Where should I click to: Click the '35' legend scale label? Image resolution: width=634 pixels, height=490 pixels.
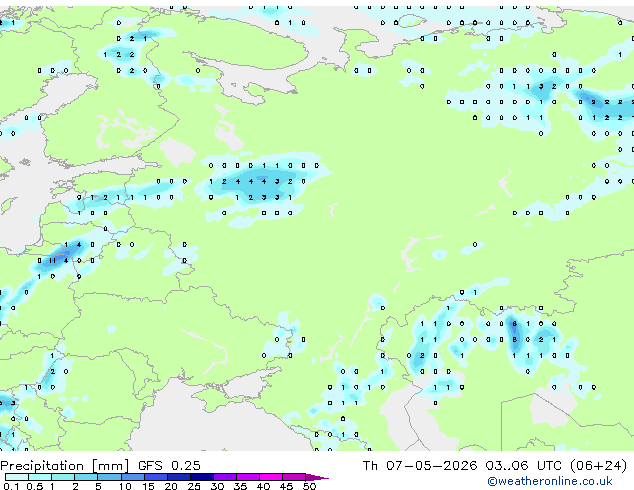(240, 486)
